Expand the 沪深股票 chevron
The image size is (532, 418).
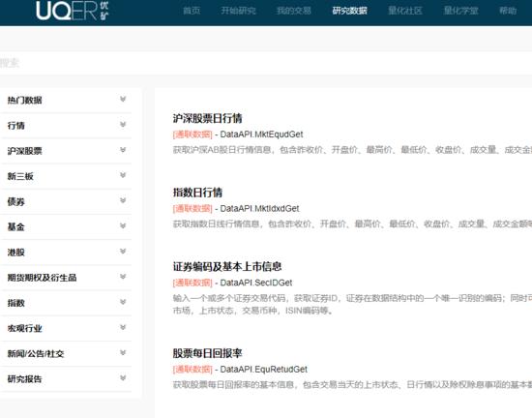[123, 150]
